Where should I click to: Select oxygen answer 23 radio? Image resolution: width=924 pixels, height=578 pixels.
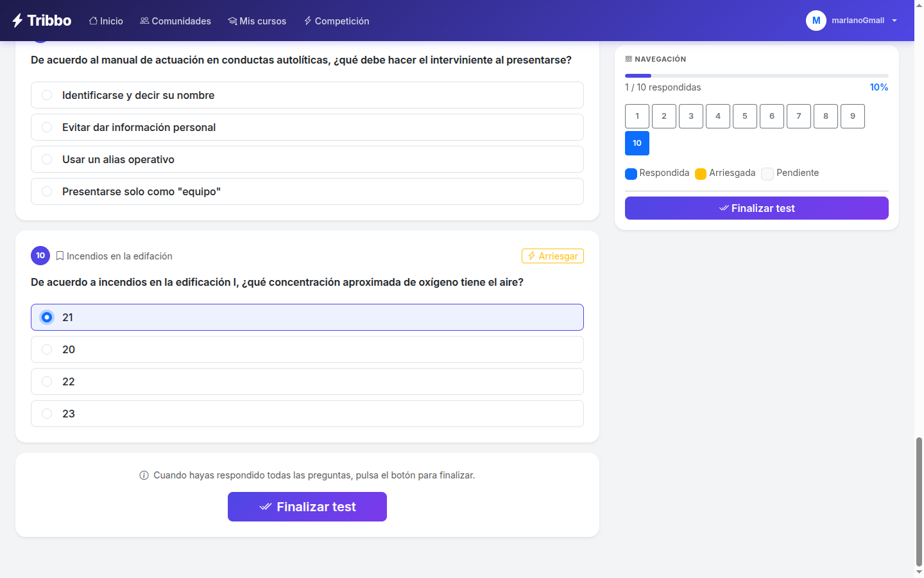click(x=47, y=414)
